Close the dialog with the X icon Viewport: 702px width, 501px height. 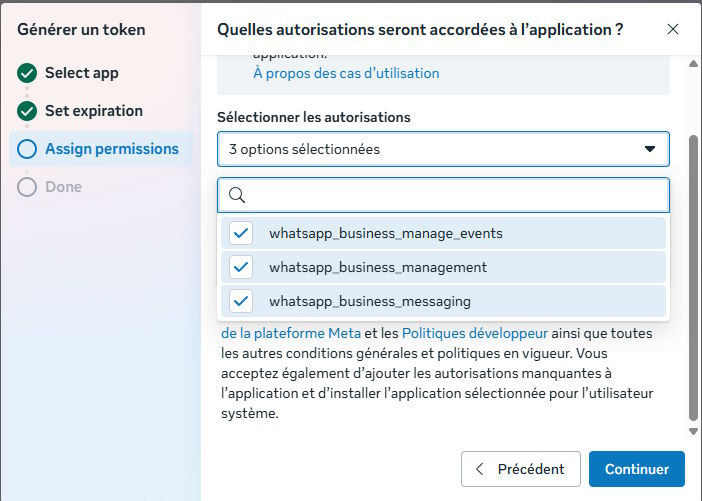[x=673, y=30]
